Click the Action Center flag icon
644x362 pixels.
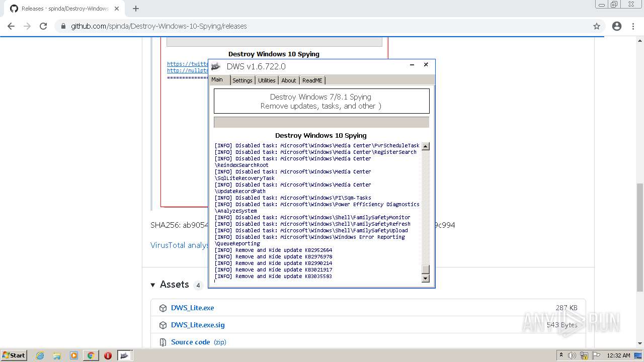coord(596,355)
